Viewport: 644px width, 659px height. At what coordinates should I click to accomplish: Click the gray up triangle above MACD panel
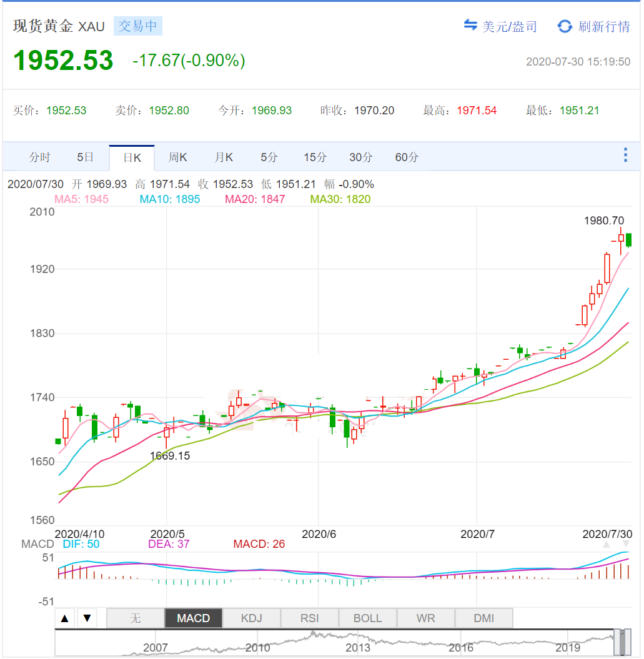point(605,545)
